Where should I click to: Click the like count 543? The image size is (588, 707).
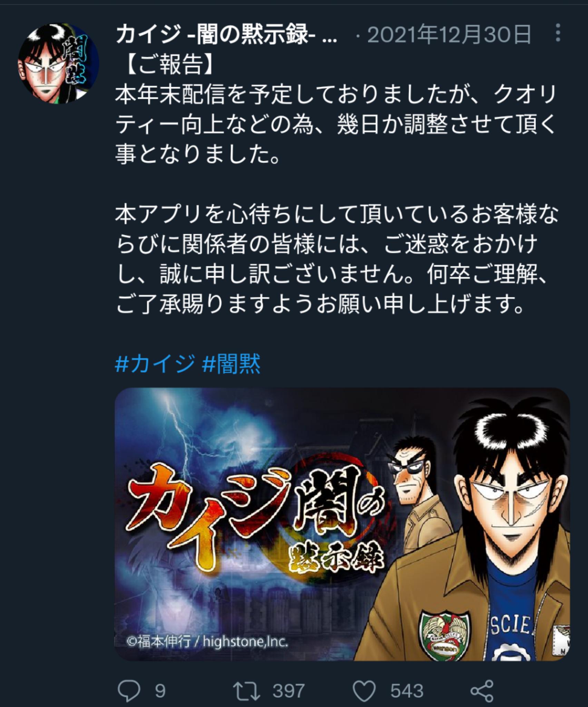(x=407, y=691)
